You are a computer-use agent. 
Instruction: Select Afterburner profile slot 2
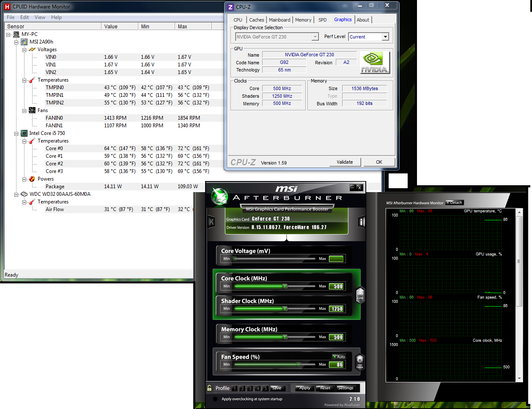(242, 388)
